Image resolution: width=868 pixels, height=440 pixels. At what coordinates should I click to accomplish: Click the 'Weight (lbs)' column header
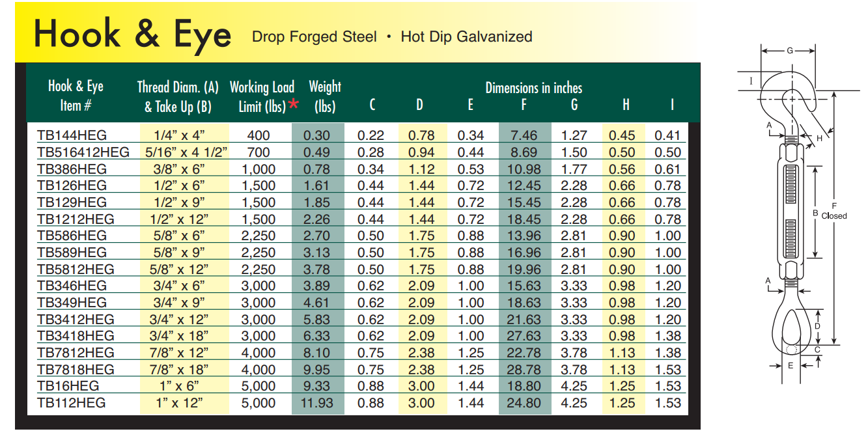point(324,96)
